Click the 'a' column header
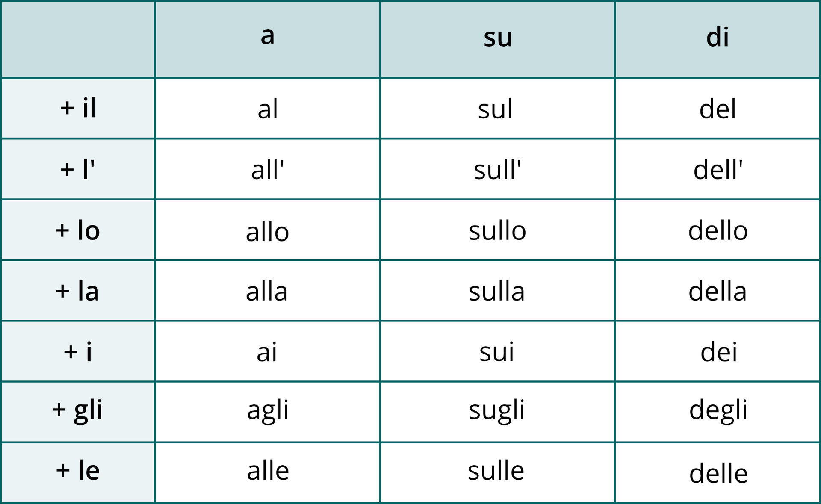Image resolution: width=821 pixels, height=504 pixels. pyautogui.click(x=267, y=36)
